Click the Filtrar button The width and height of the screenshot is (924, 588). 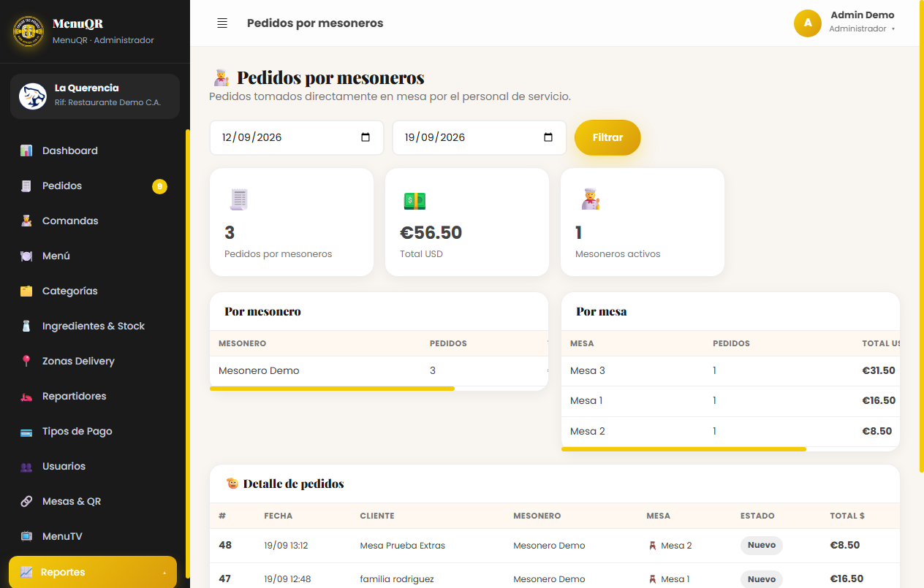pyautogui.click(x=607, y=137)
